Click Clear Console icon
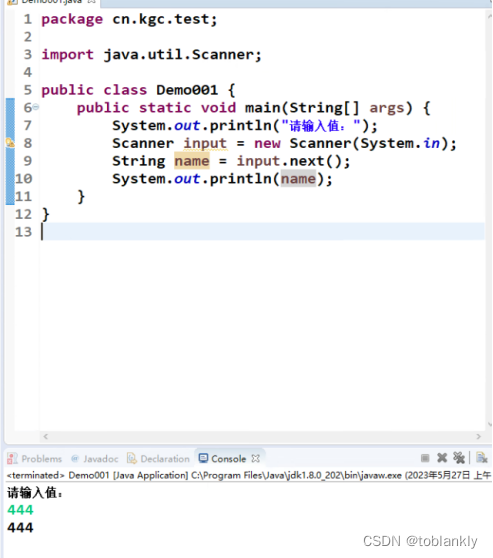 point(481,458)
